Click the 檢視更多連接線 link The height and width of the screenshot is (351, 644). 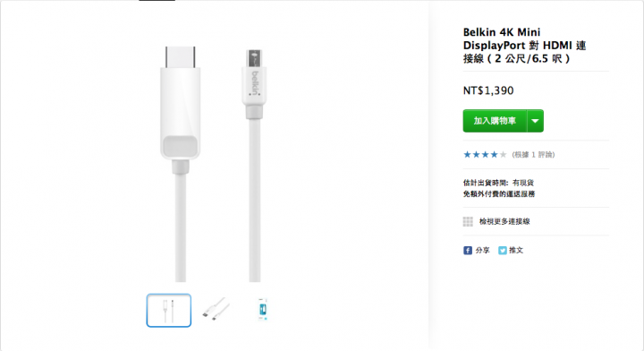504,221
